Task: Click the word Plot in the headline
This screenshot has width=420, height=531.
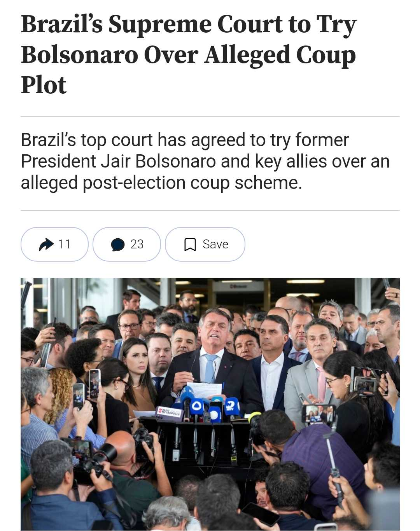Action: (x=44, y=85)
